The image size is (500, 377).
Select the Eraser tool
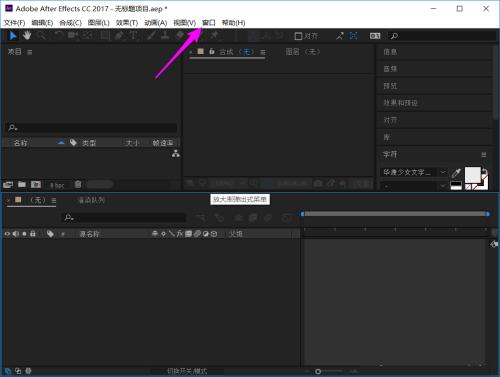point(180,35)
